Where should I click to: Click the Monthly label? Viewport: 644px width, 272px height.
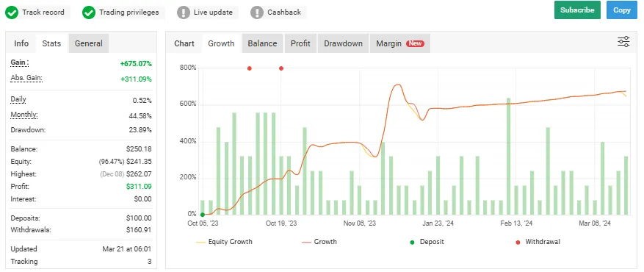click(x=23, y=115)
